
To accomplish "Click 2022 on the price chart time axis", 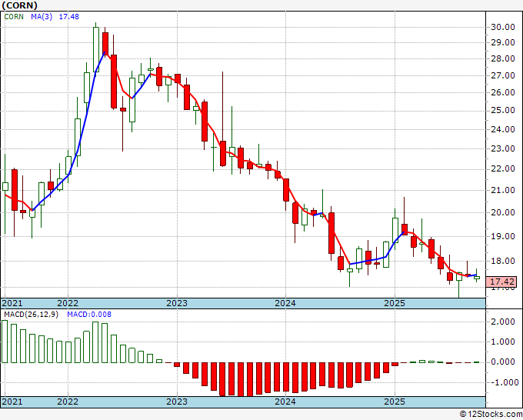I will (x=68, y=303).
